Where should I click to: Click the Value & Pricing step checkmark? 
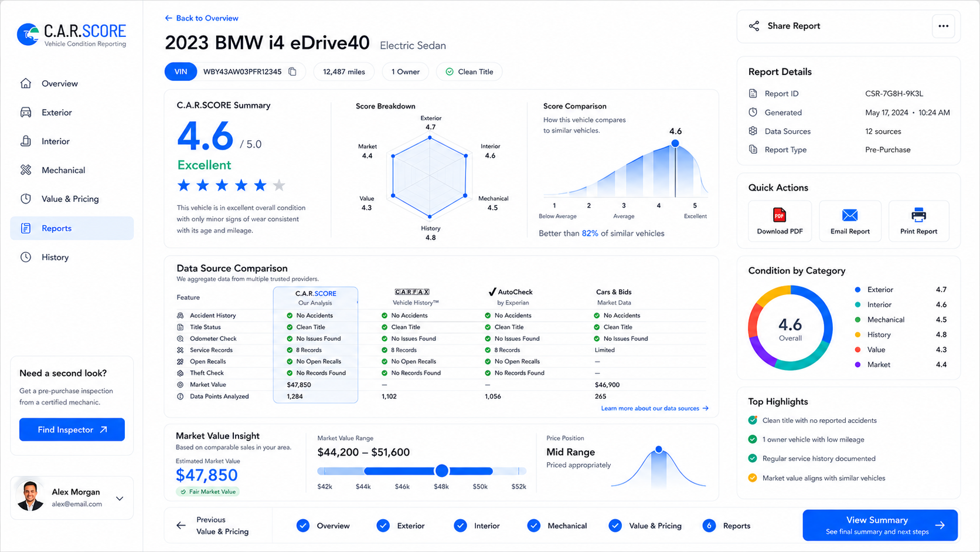point(615,526)
